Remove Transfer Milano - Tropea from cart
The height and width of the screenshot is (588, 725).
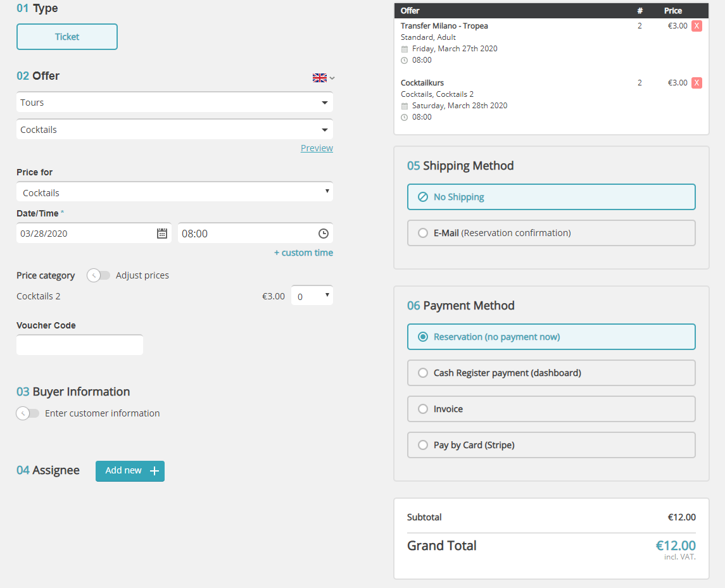click(697, 26)
